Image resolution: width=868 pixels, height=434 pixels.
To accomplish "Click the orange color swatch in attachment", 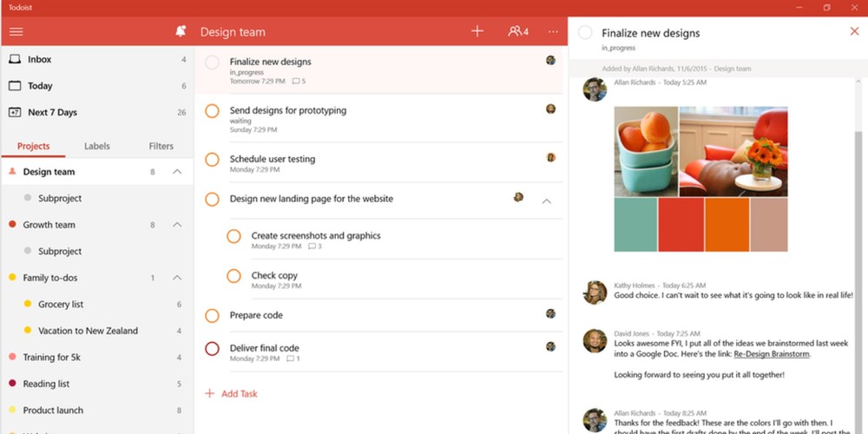I will coord(727,225).
